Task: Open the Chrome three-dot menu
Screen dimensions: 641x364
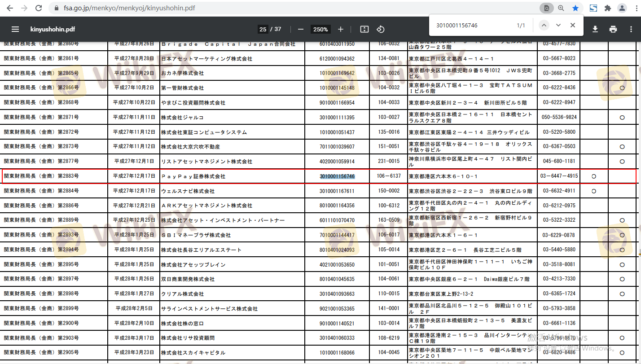Action: click(635, 8)
